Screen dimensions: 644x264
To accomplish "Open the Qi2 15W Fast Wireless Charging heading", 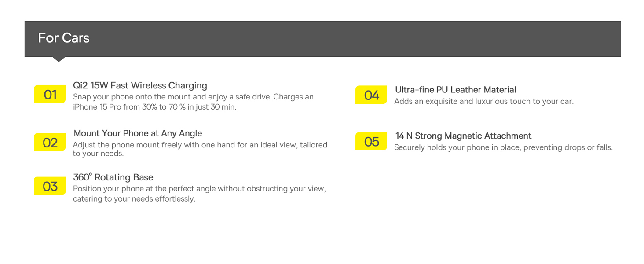I will coord(140,85).
